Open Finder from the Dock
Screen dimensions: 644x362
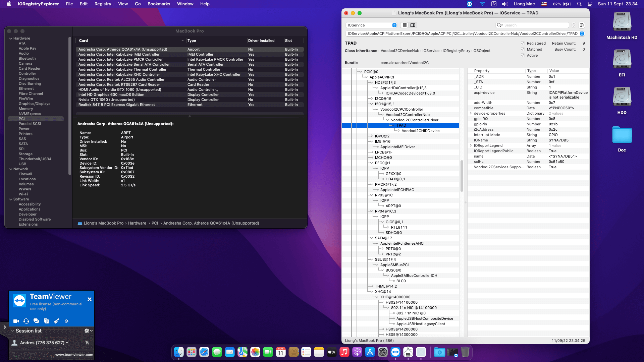pos(179,352)
